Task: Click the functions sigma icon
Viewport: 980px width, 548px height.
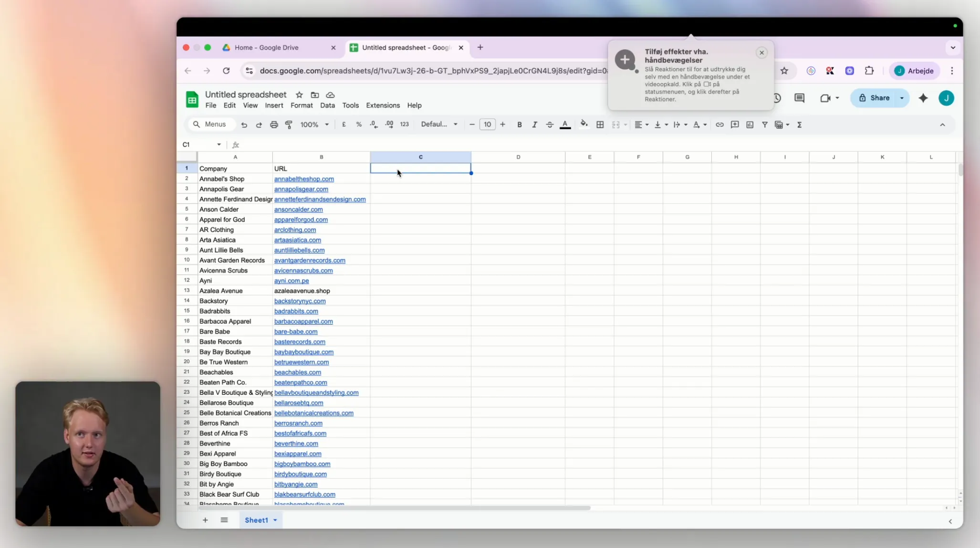Action: coord(799,125)
